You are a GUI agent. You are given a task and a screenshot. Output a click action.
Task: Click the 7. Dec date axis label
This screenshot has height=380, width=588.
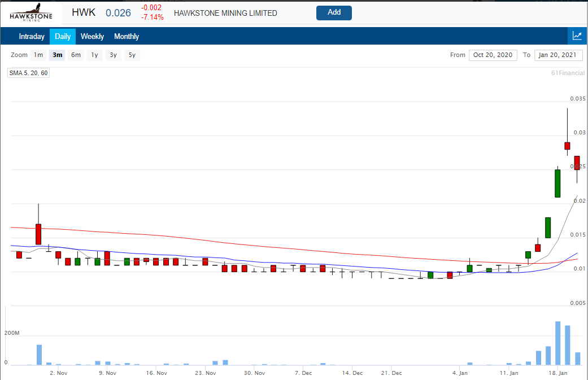[303, 373]
